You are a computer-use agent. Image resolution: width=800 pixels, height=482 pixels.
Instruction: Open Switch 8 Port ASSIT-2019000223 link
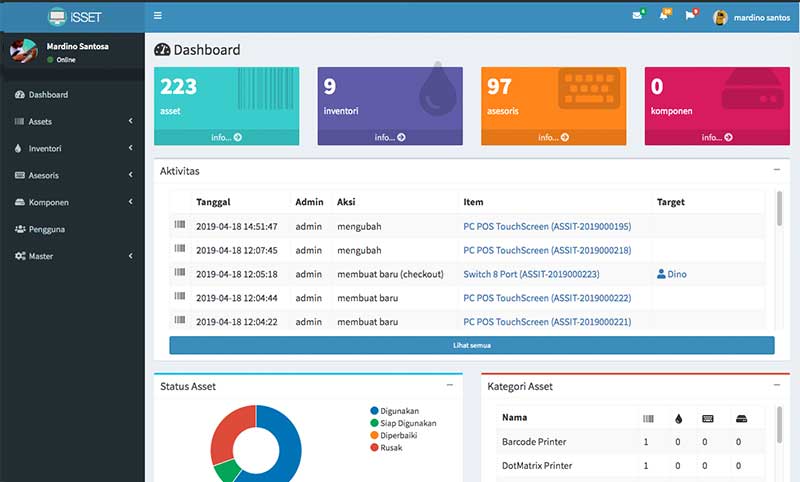[531, 274]
